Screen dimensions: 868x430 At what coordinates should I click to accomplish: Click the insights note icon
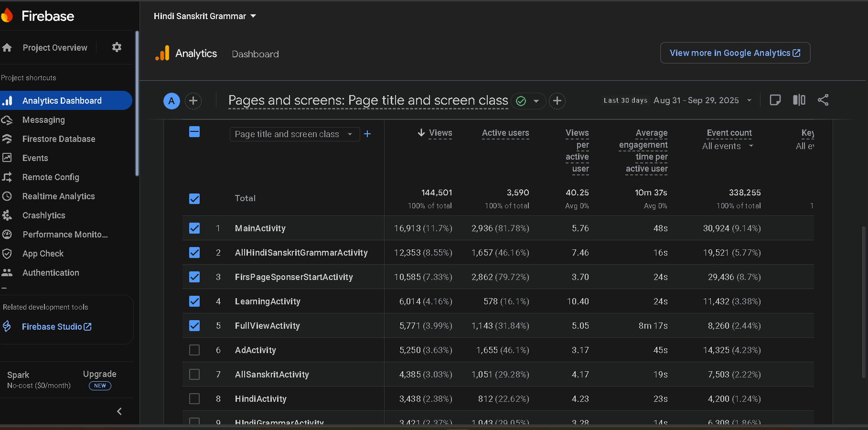pyautogui.click(x=775, y=100)
